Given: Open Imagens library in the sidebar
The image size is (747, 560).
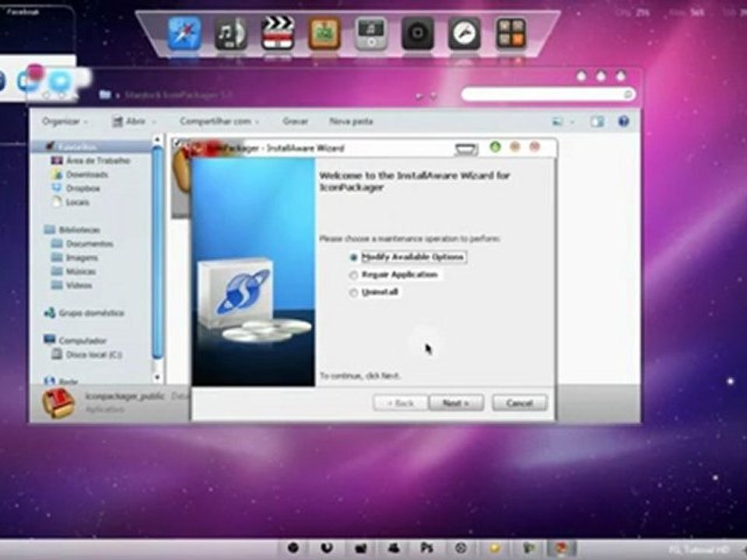Looking at the screenshot, I should tap(75, 257).
